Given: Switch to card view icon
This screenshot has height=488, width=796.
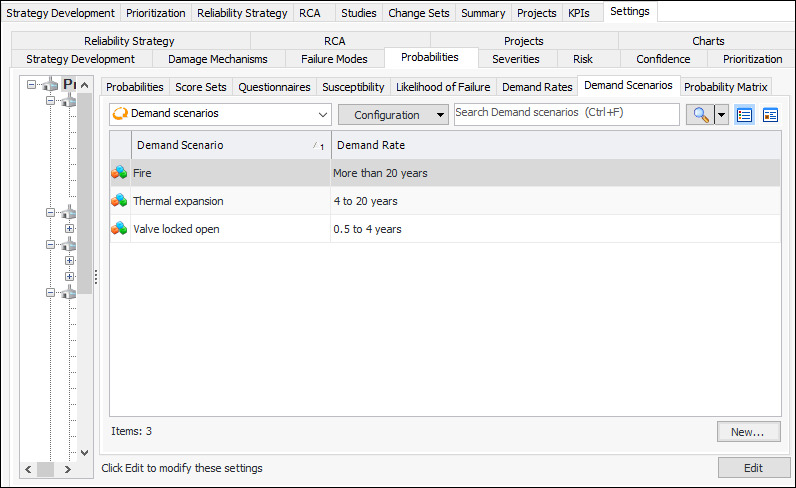Looking at the screenshot, I should coord(770,114).
